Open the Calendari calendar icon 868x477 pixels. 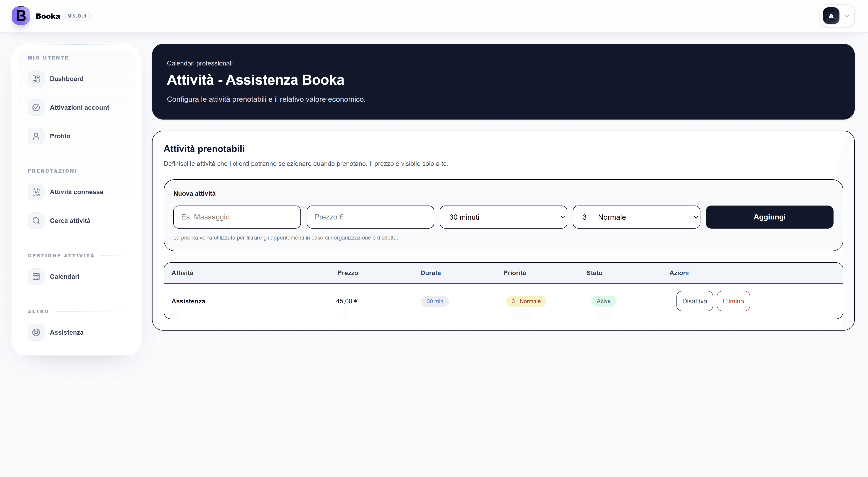[36, 276]
